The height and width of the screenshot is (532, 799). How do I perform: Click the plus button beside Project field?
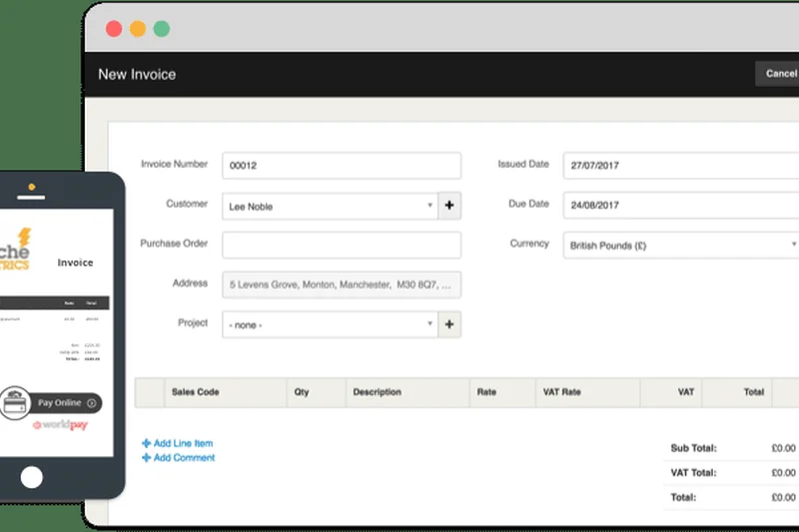449,324
